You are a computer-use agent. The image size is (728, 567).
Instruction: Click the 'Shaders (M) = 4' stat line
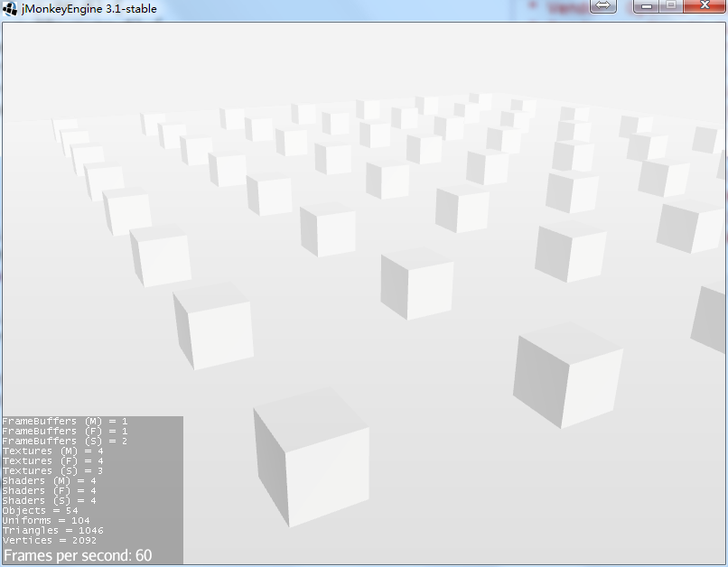point(49,480)
